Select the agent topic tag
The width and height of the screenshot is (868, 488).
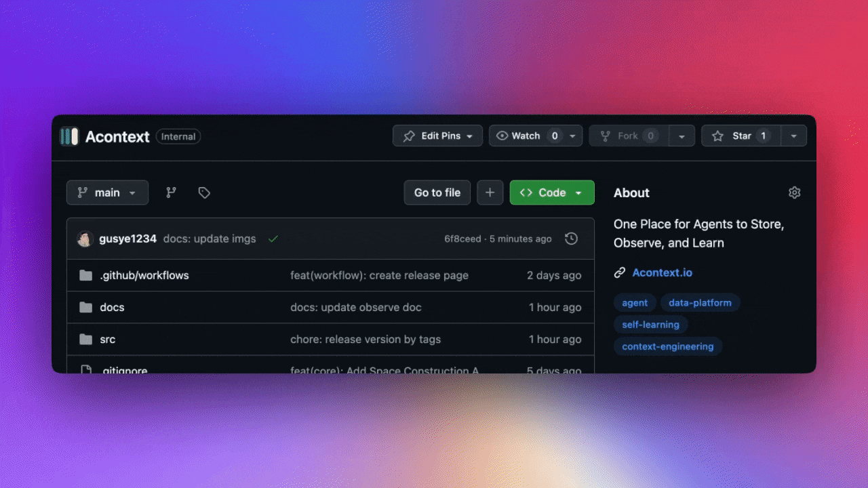(635, 303)
